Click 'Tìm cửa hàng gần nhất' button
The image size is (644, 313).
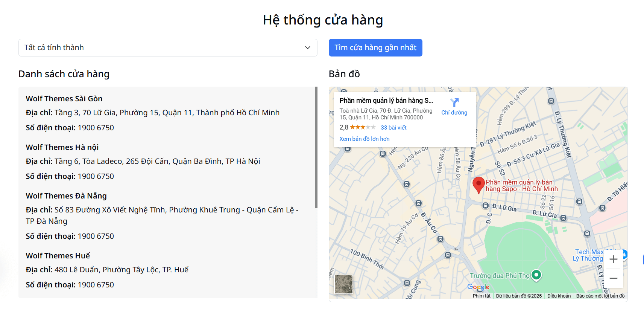[x=375, y=48]
